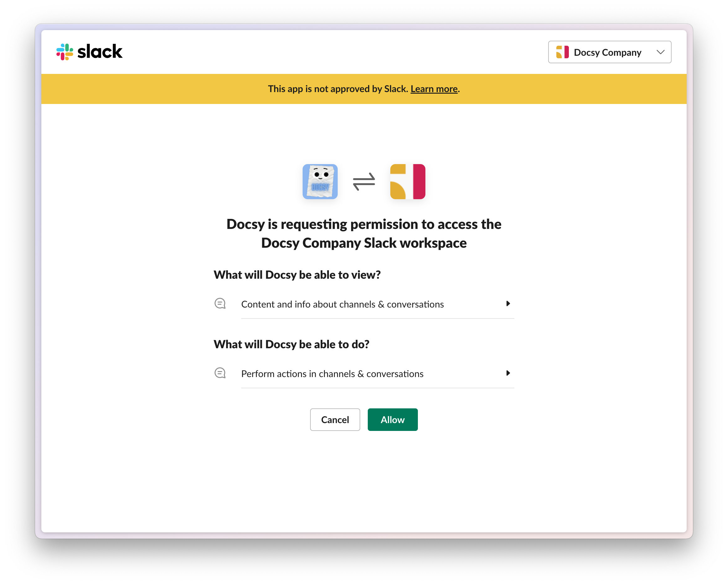
Task: Click the 'This app is not approved by Slack' text
Action: point(338,89)
